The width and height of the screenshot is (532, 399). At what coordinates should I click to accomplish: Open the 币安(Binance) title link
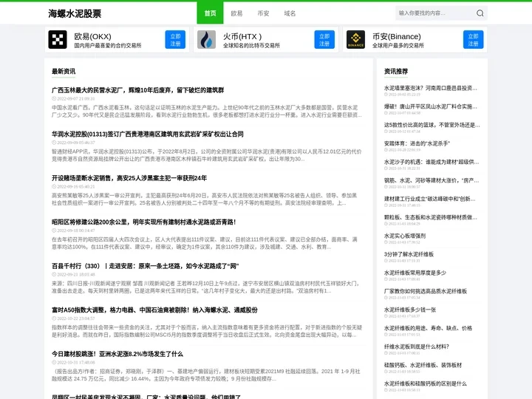pyautogui.click(x=396, y=36)
